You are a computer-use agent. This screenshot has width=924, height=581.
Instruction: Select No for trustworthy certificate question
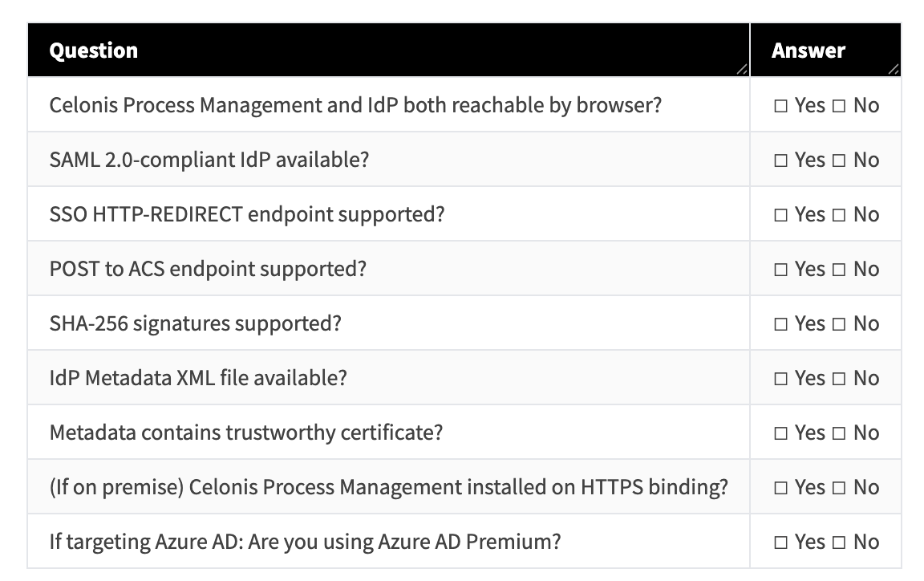(x=839, y=433)
